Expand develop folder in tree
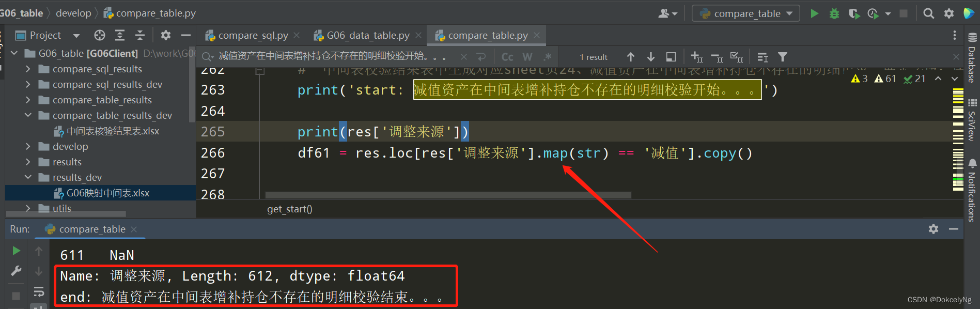The width and height of the screenshot is (980, 309). pos(28,146)
